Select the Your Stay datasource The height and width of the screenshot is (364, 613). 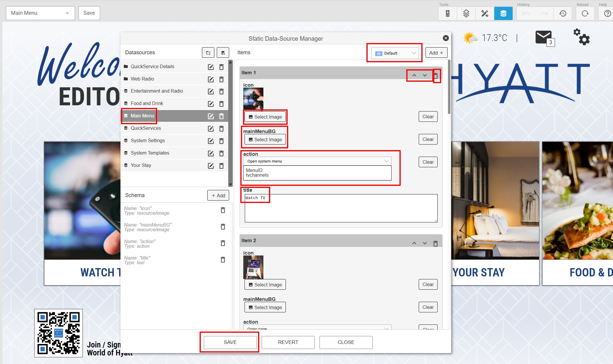(141, 165)
